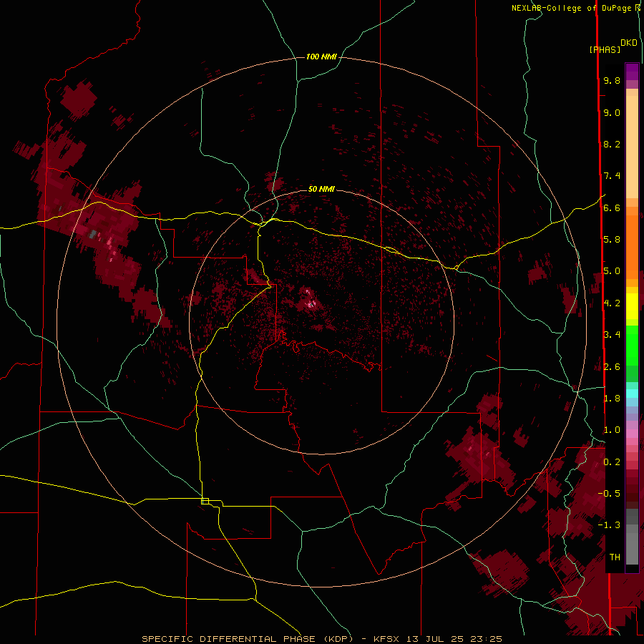Click the bright green segment of the color bar
Screen dimensions: 644x644
pos(632,344)
